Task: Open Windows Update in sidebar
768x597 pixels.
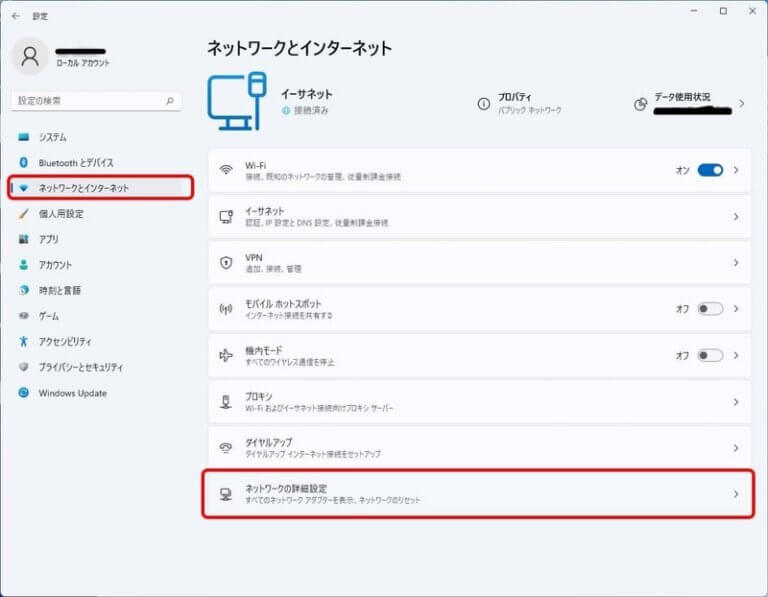Action: pos(72,393)
